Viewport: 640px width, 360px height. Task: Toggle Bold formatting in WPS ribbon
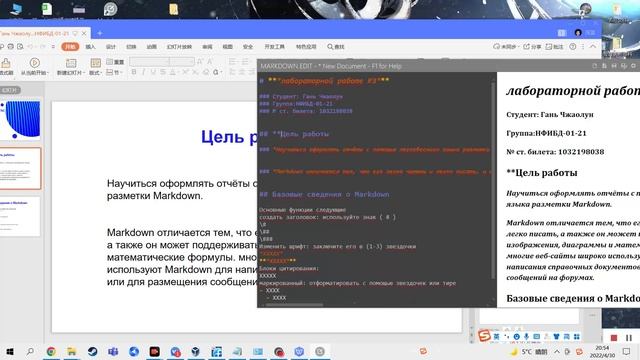133,72
